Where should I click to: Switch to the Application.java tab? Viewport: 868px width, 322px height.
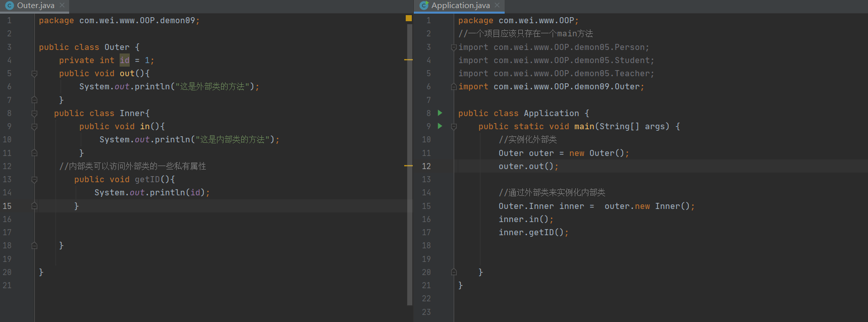point(460,6)
